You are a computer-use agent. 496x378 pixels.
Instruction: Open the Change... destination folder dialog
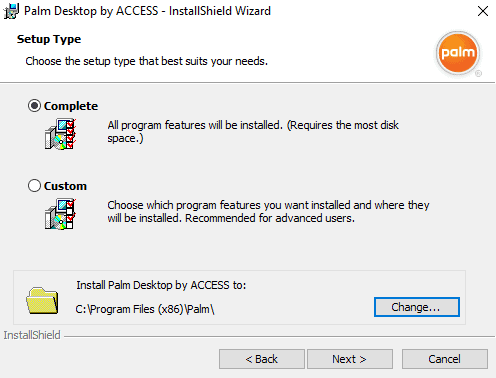pyautogui.click(x=417, y=307)
